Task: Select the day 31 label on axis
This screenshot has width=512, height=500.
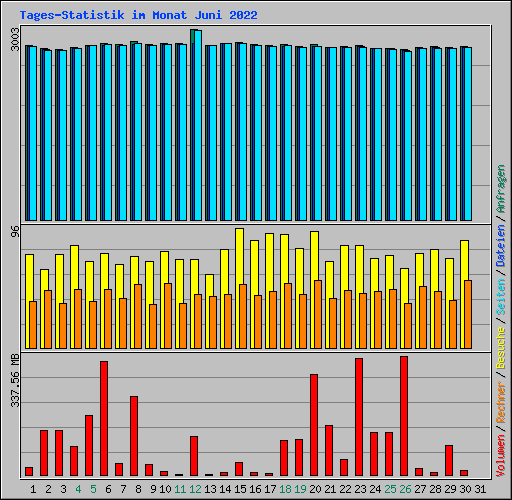Action: click(480, 489)
